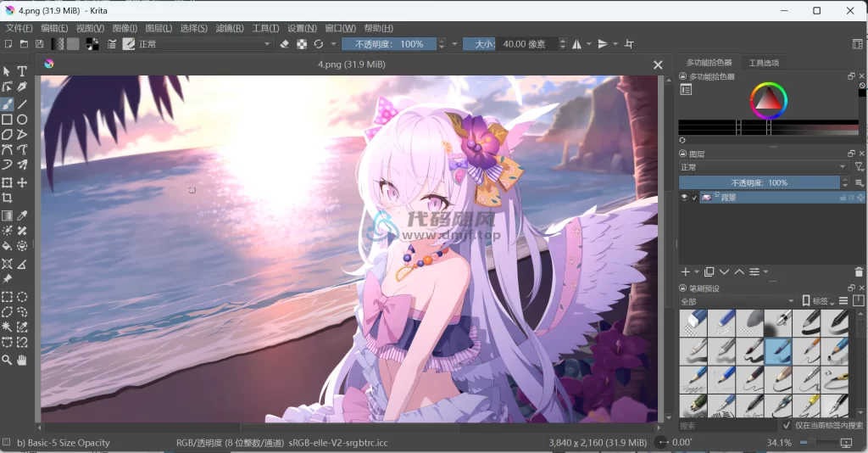The height and width of the screenshot is (453, 868).
Task: Click the Reload Original Preset icon
Action: pos(319,44)
